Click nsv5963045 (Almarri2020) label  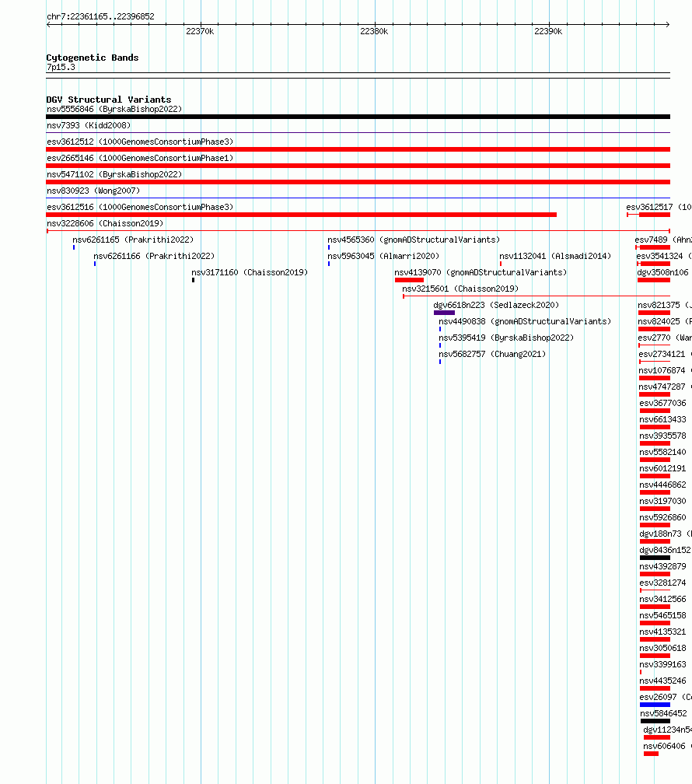383,256
